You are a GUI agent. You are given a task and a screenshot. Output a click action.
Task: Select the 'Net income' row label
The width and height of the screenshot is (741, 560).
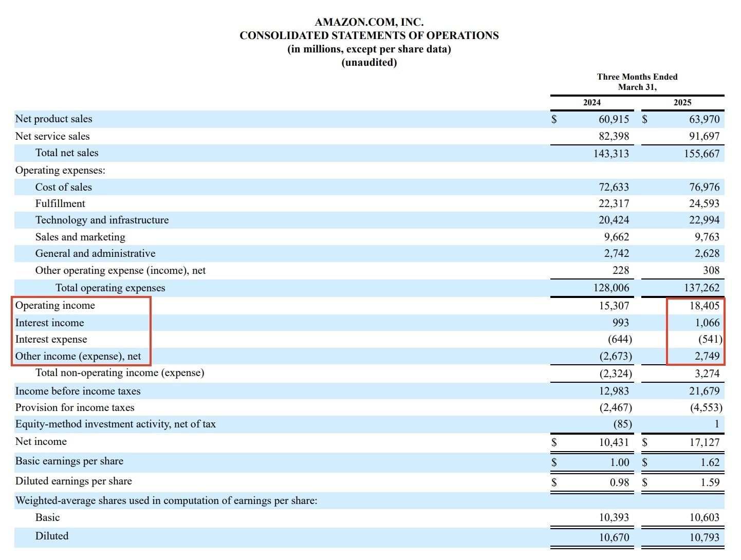(41, 441)
